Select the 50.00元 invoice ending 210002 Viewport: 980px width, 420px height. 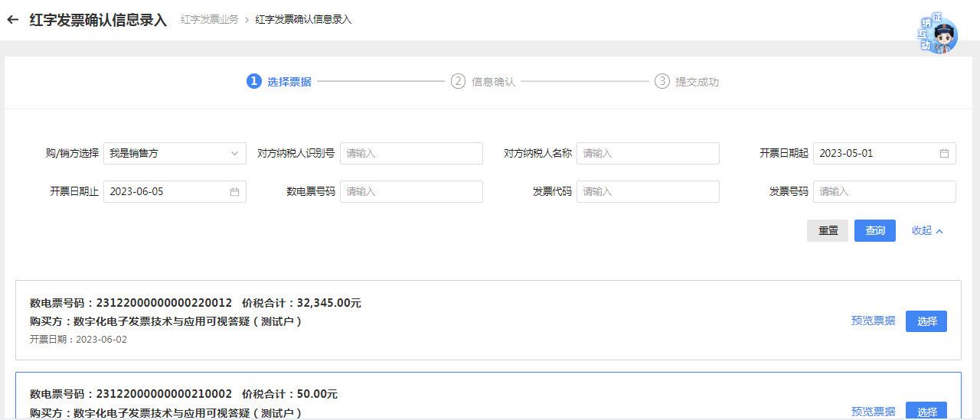click(926, 411)
